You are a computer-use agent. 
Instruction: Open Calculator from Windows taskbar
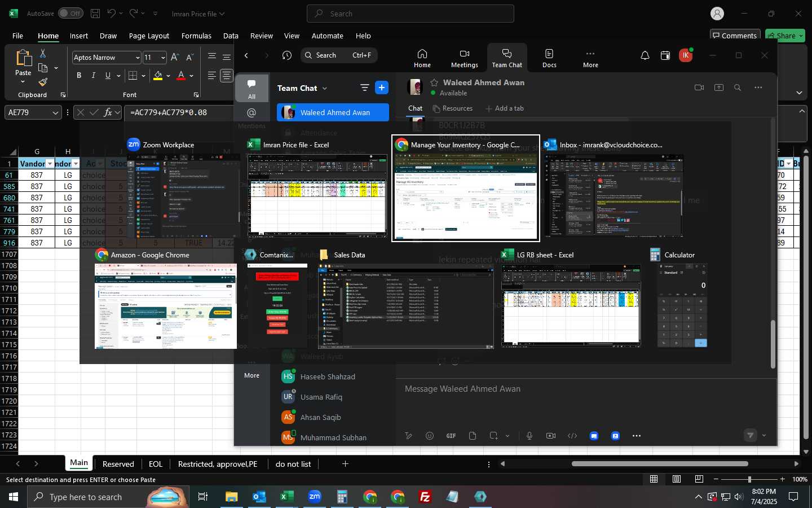(x=342, y=497)
